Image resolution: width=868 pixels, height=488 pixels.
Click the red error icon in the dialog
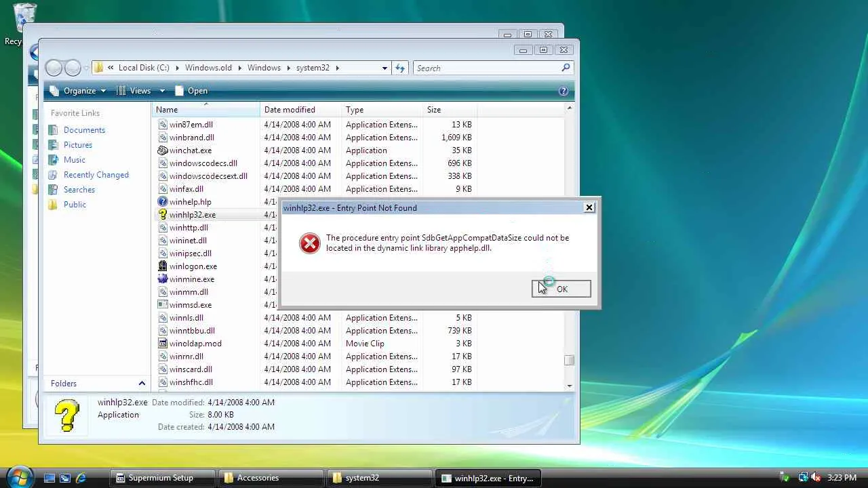[x=310, y=243]
